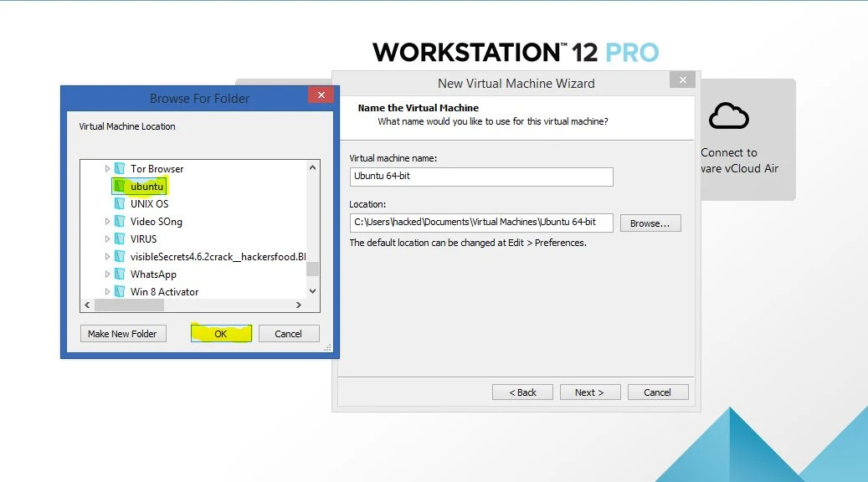Click the cloud icon for vCloud Air
This screenshot has width=868, height=482.
(728, 115)
